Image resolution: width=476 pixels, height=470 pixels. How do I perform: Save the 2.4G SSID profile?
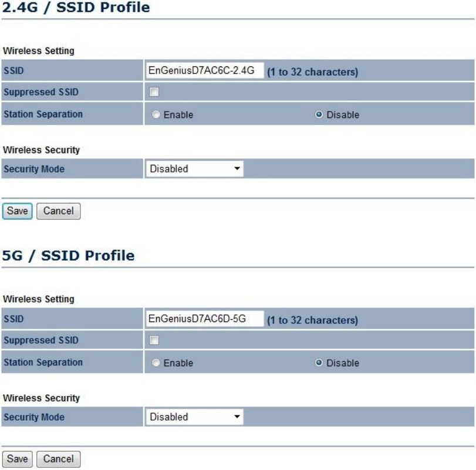17,211
